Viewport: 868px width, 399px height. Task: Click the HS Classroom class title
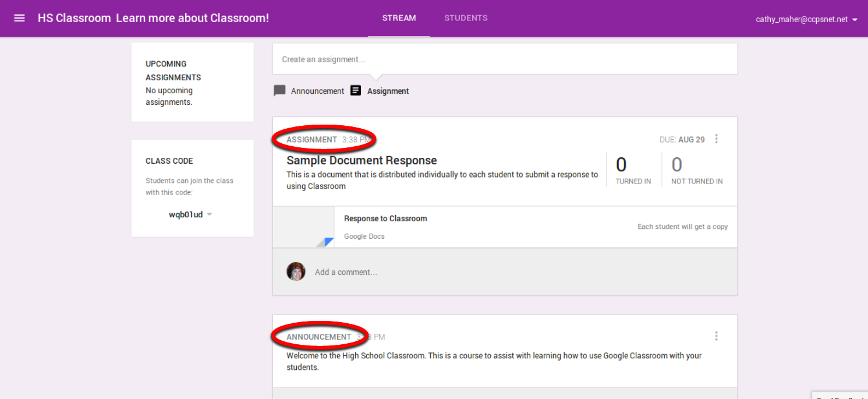point(74,18)
